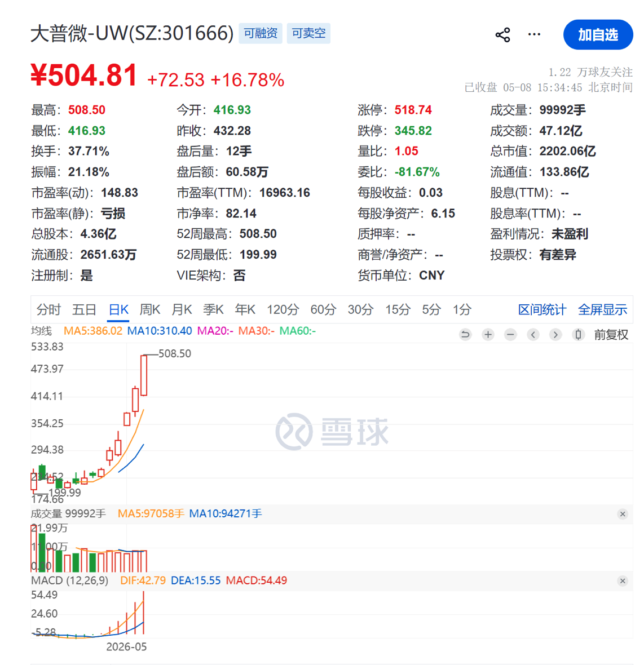Click the current price ¥504.81
This screenshot has height=665, width=644.
point(83,75)
